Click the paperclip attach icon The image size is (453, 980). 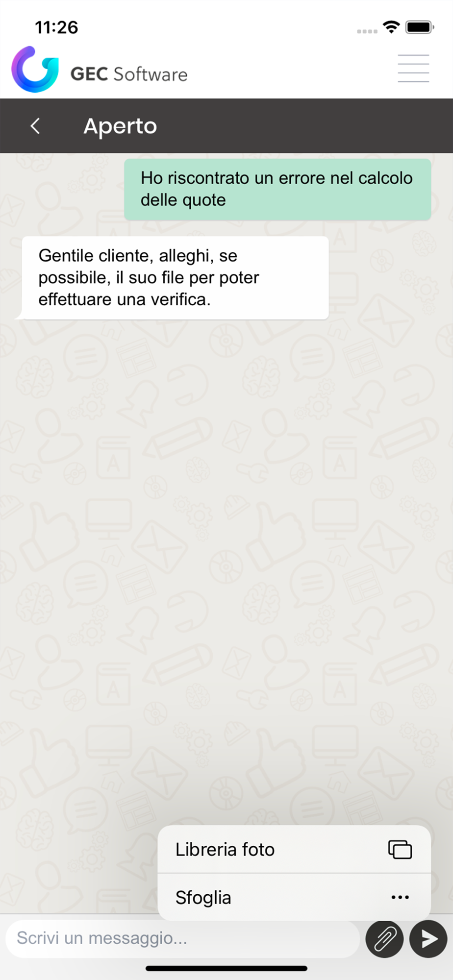[x=385, y=938]
